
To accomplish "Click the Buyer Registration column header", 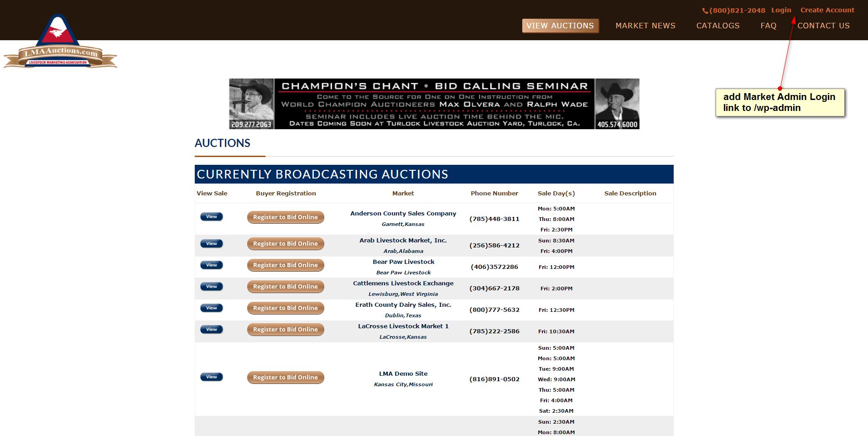I will coord(286,193).
